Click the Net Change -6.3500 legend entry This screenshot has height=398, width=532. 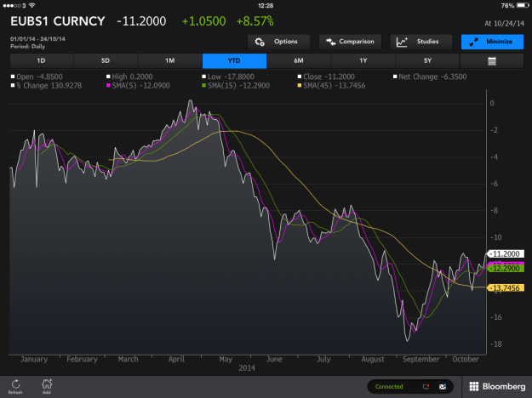(430, 77)
